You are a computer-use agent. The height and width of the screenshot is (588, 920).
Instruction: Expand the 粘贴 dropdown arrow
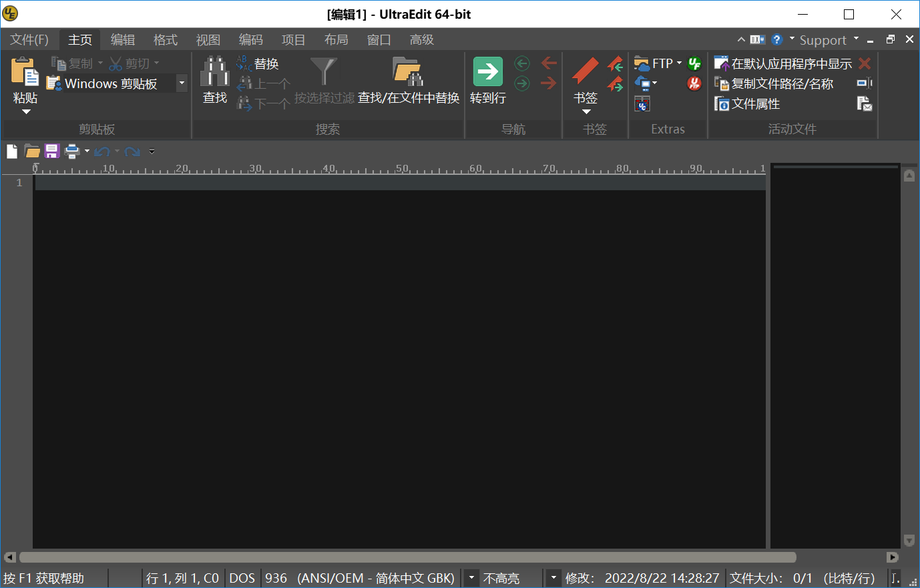pos(26,111)
